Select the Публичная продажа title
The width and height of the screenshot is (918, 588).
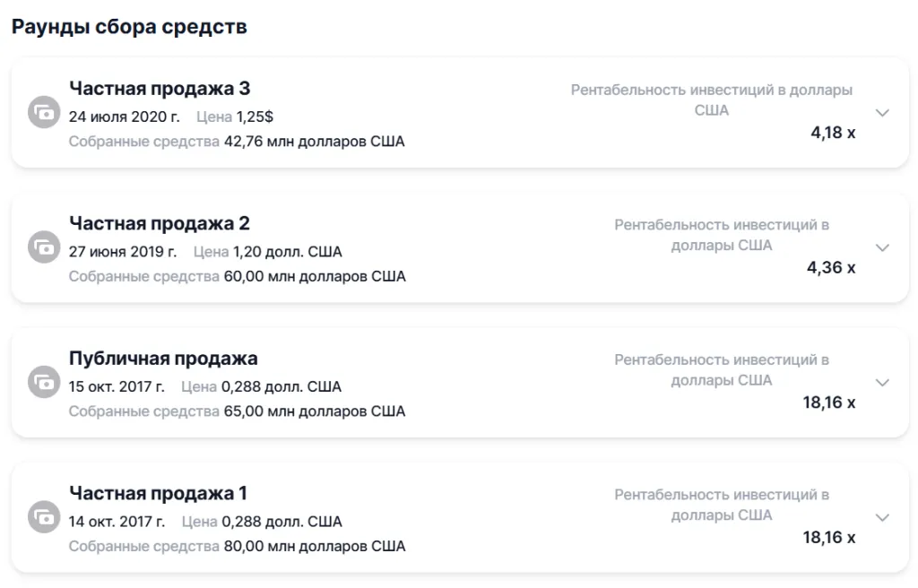click(x=163, y=359)
